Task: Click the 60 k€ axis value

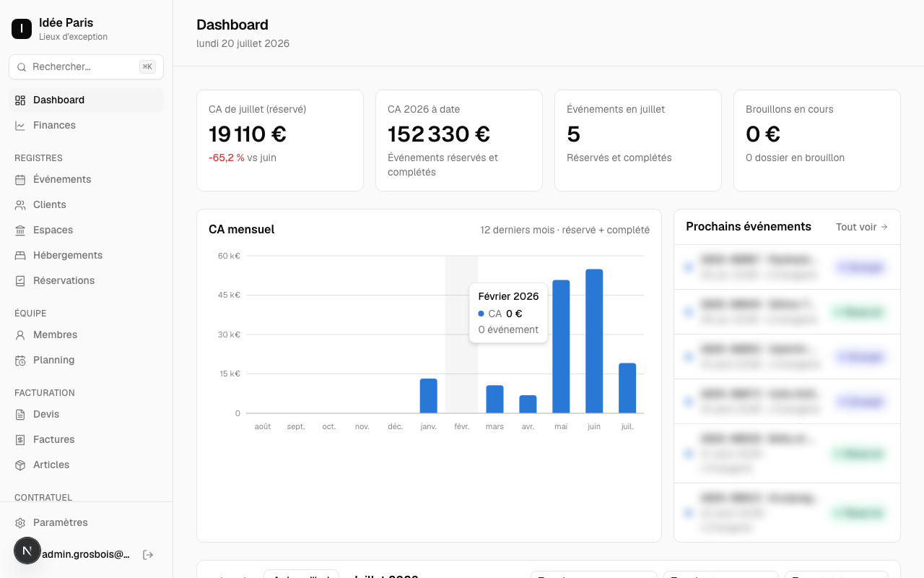Action: (x=229, y=256)
